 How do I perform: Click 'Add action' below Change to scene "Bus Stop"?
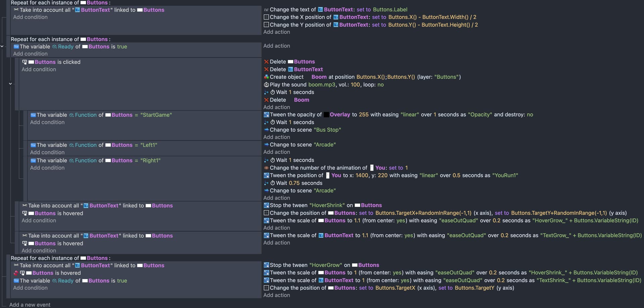(276, 137)
